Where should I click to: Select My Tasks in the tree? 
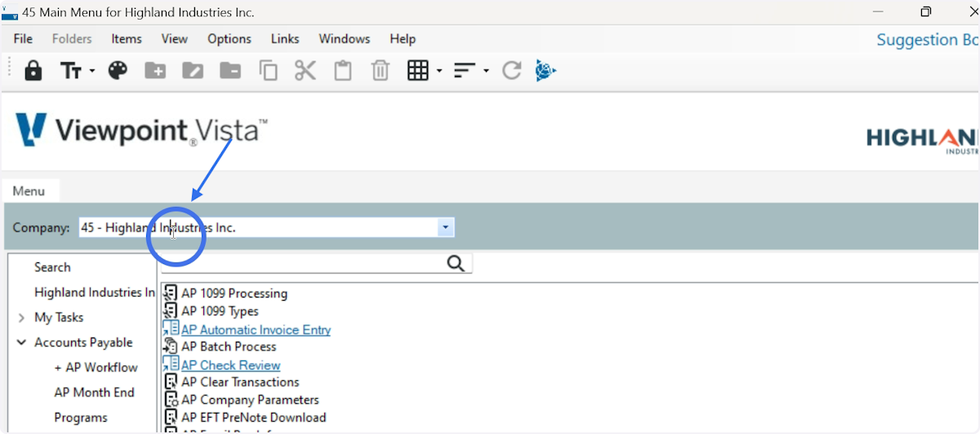coord(59,317)
